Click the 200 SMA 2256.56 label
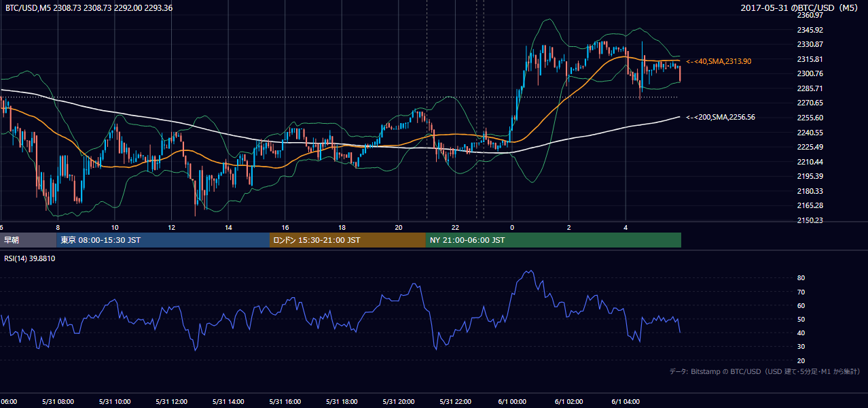 tap(721, 117)
